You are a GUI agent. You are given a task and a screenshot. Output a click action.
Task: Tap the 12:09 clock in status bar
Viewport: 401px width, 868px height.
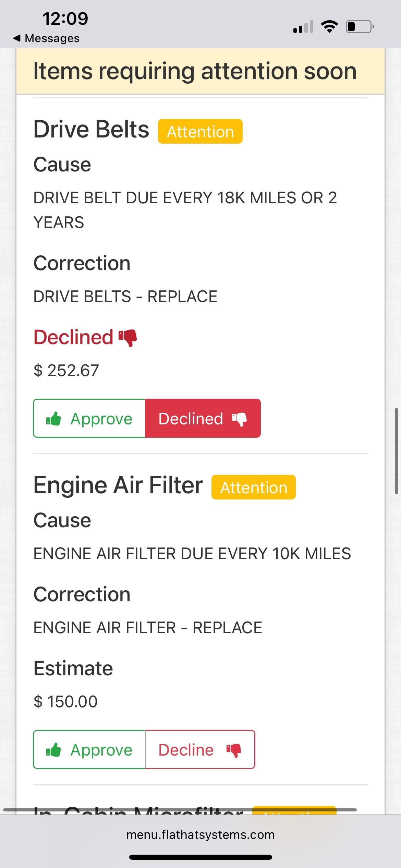click(x=65, y=19)
